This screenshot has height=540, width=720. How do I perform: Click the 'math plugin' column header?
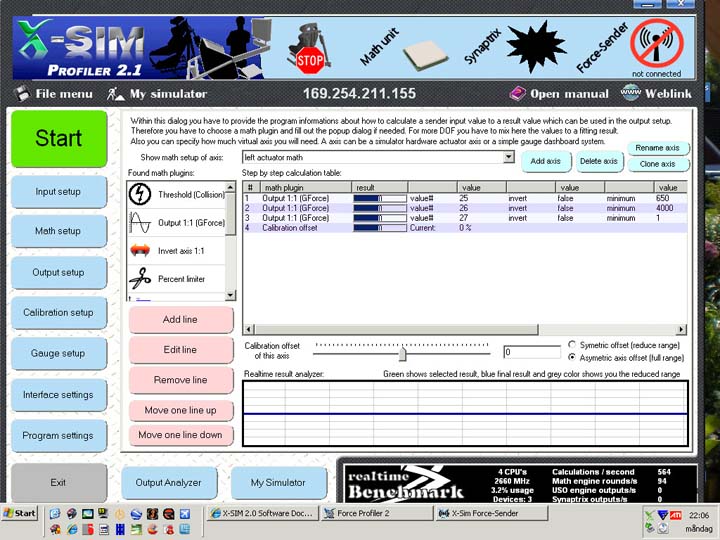[x=306, y=187]
